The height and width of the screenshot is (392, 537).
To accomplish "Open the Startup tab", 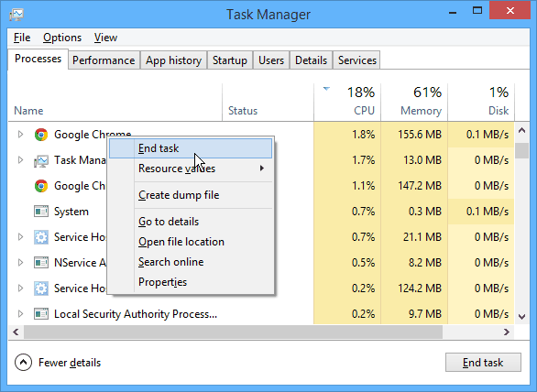I will tap(230, 60).
